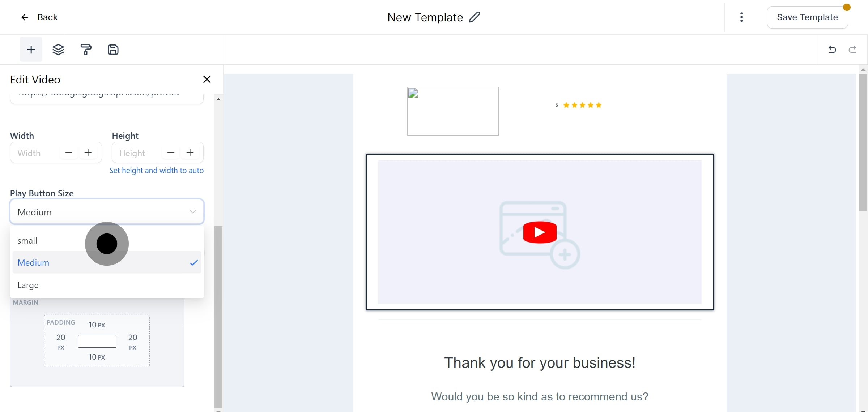Select the paint roller styling tool
Image resolution: width=868 pixels, height=412 pixels.
86,49
